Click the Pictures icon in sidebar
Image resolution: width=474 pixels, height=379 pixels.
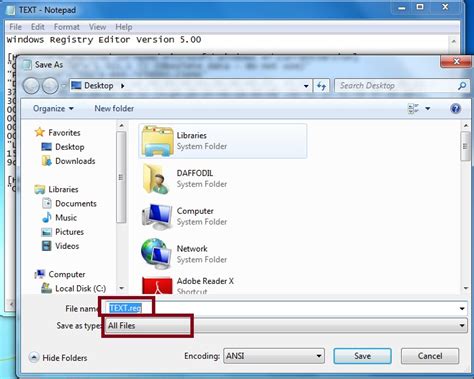point(46,232)
